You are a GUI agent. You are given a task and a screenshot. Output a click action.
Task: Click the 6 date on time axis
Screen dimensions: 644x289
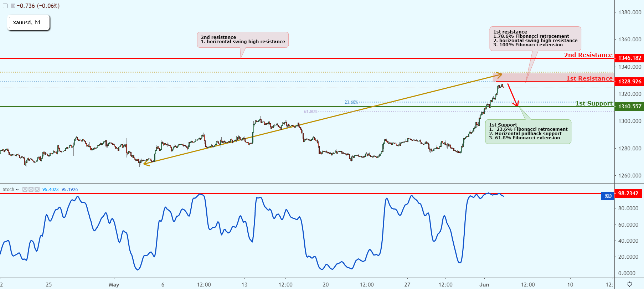[163, 284]
